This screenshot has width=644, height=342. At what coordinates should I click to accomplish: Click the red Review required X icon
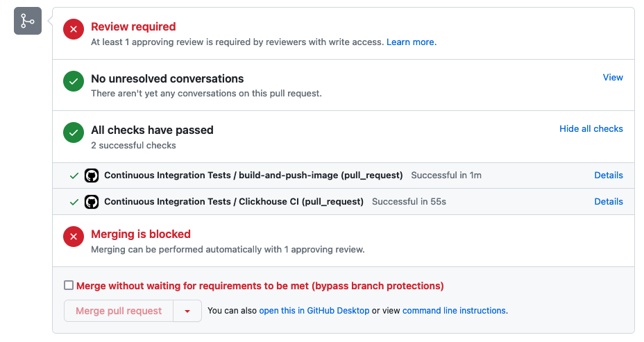[74, 30]
